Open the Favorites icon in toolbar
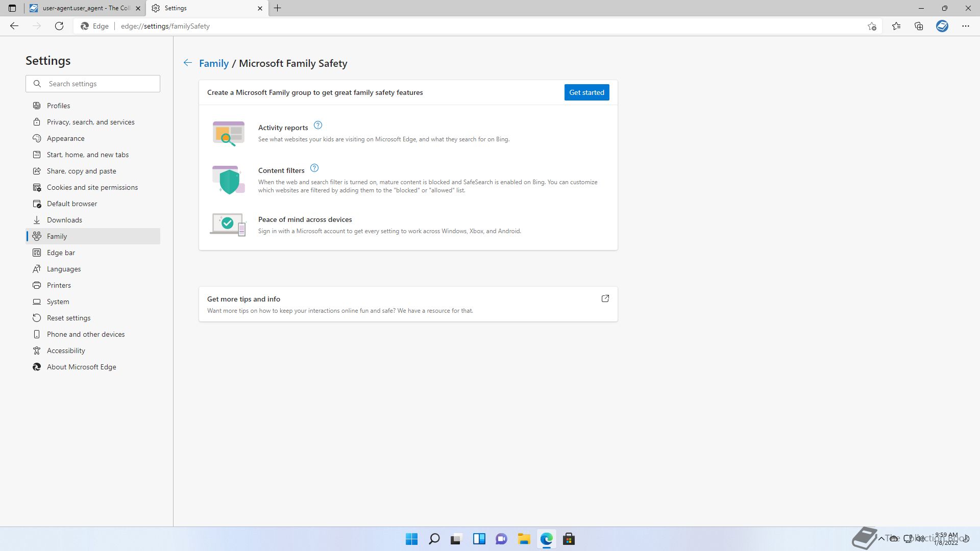 (896, 26)
